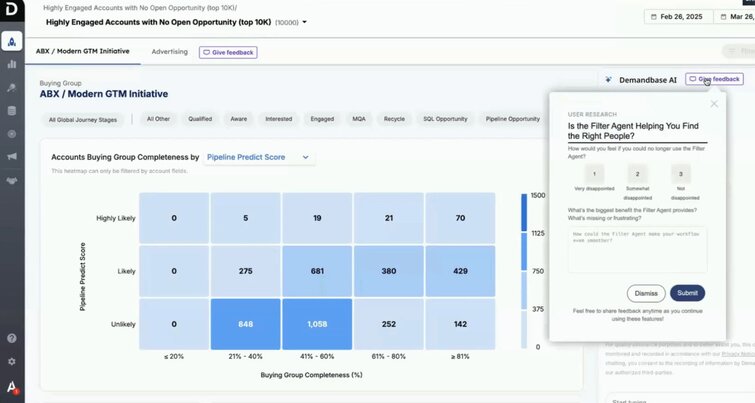Viewport: 755px width, 403px height.
Task: Dismiss the survey popup
Action: [646, 293]
